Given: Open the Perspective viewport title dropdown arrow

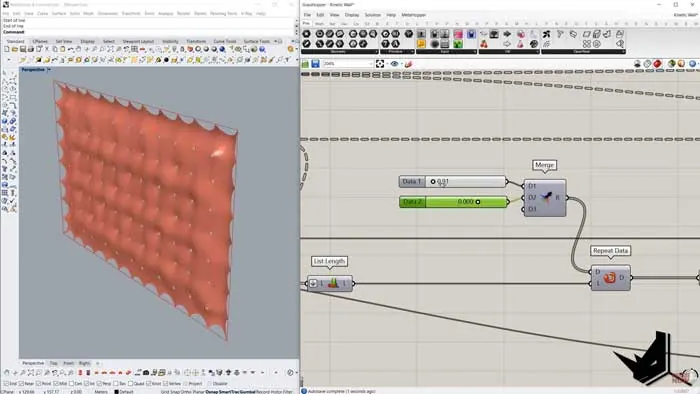Looking at the screenshot, I should [x=49, y=70].
